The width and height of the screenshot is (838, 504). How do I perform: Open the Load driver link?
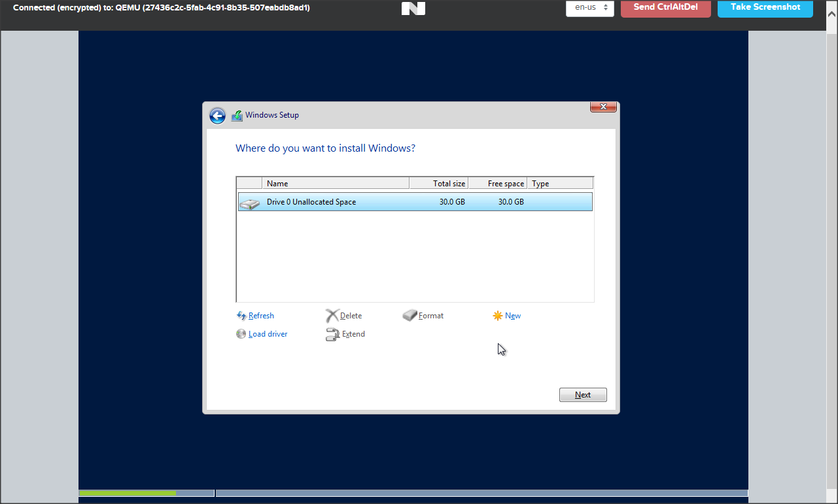tap(268, 334)
